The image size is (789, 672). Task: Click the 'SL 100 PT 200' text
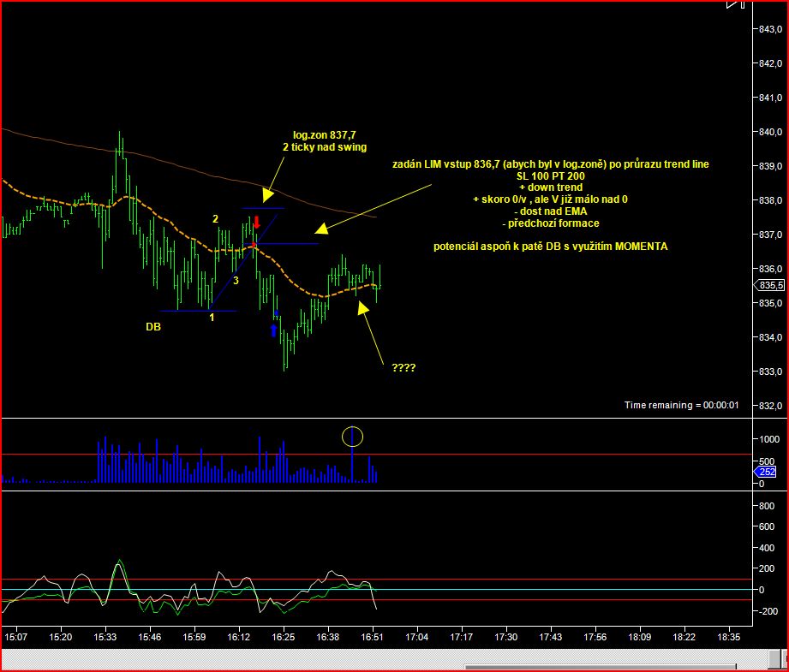point(551,176)
